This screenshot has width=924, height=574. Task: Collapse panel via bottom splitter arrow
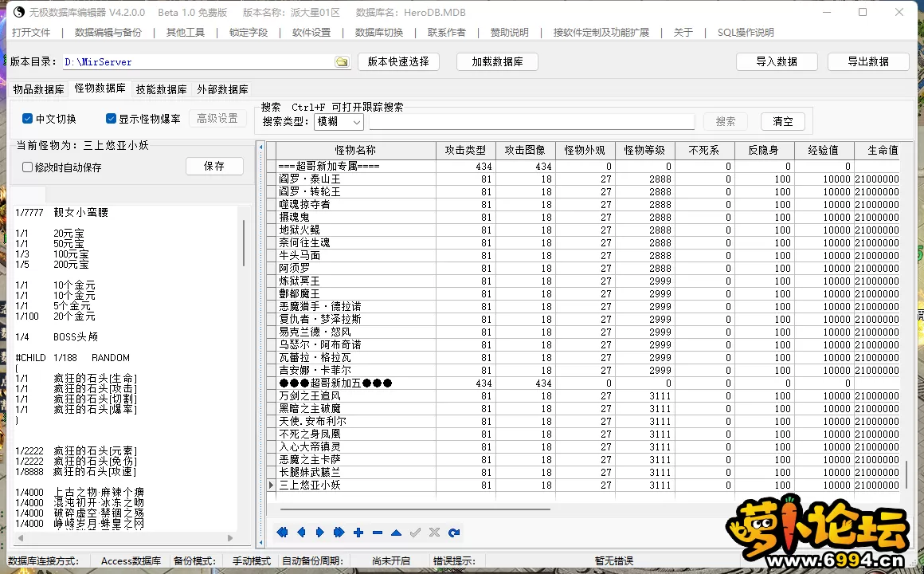pyautogui.click(x=261, y=542)
